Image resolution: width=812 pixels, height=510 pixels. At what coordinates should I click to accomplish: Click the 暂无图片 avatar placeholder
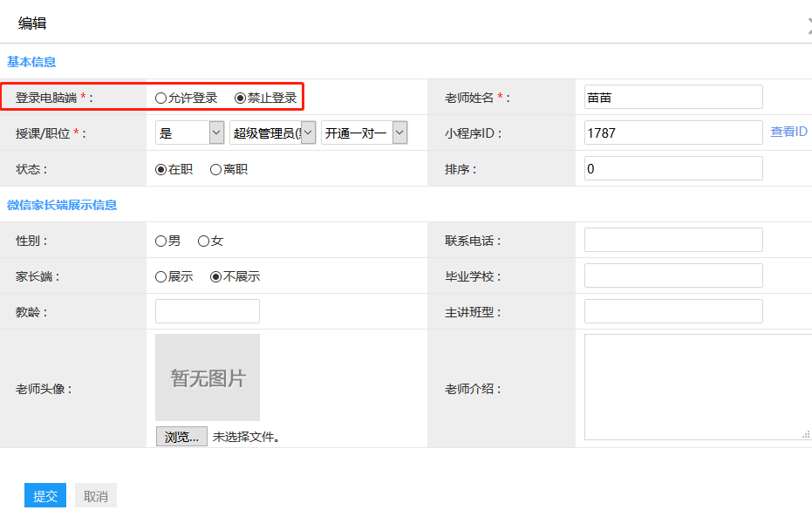[x=208, y=377]
